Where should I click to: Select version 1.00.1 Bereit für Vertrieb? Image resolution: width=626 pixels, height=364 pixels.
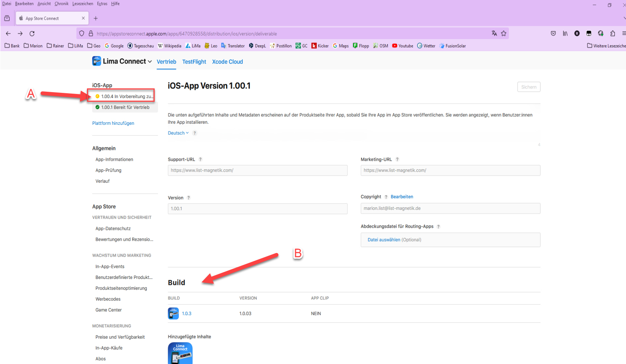point(125,107)
